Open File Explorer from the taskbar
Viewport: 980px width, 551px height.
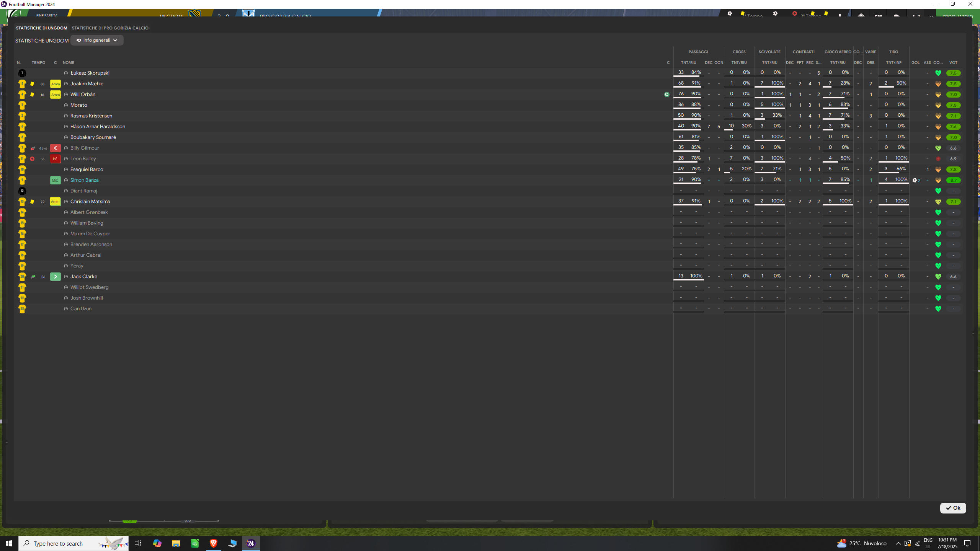(x=176, y=543)
